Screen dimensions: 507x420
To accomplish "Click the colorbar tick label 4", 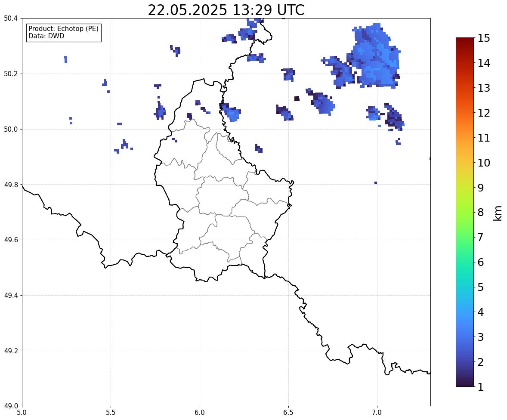I will [481, 312].
